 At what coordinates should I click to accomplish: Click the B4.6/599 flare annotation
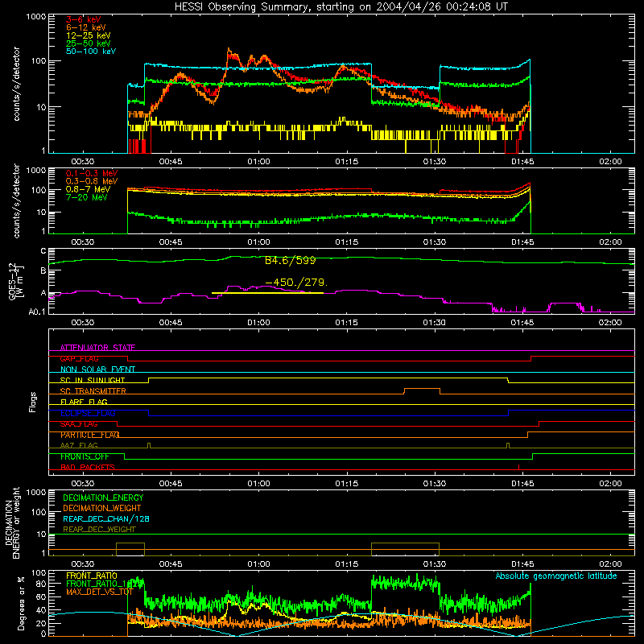pos(291,260)
